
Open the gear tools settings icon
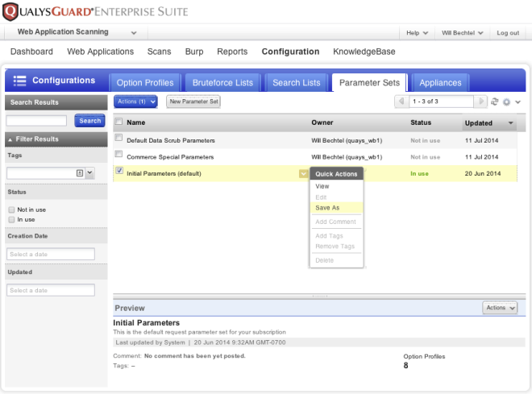click(506, 102)
